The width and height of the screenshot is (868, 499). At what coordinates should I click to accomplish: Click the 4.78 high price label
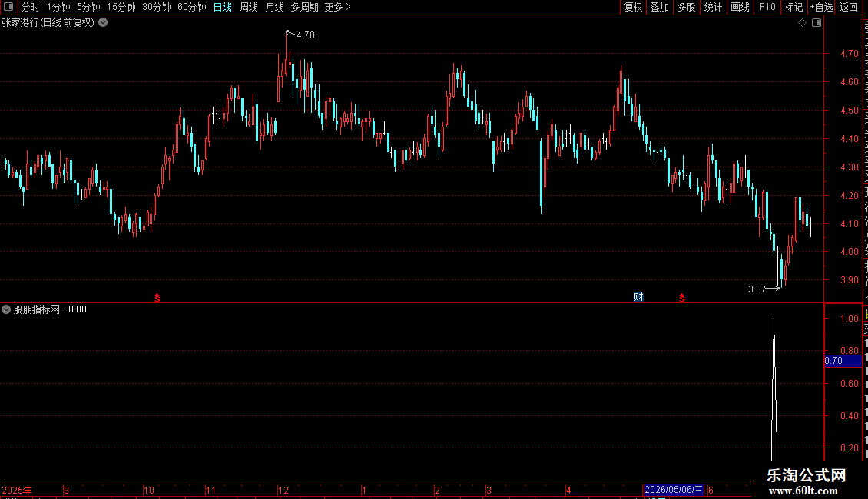pos(306,35)
